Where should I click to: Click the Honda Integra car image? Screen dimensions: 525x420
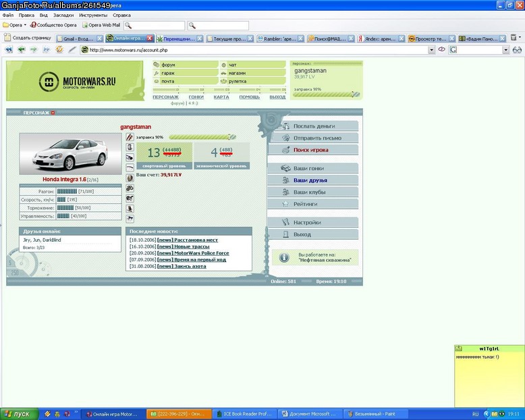(71, 154)
